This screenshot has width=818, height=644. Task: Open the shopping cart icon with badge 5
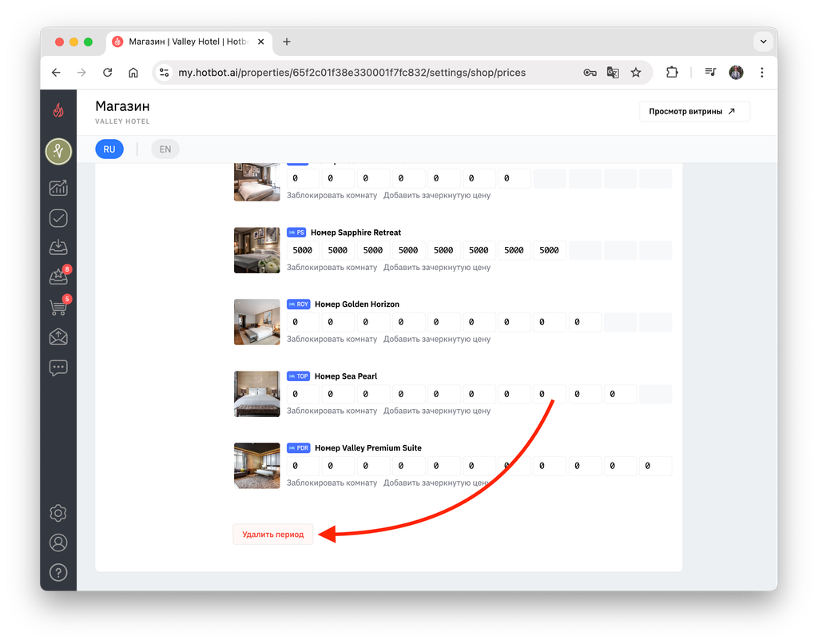(x=58, y=306)
